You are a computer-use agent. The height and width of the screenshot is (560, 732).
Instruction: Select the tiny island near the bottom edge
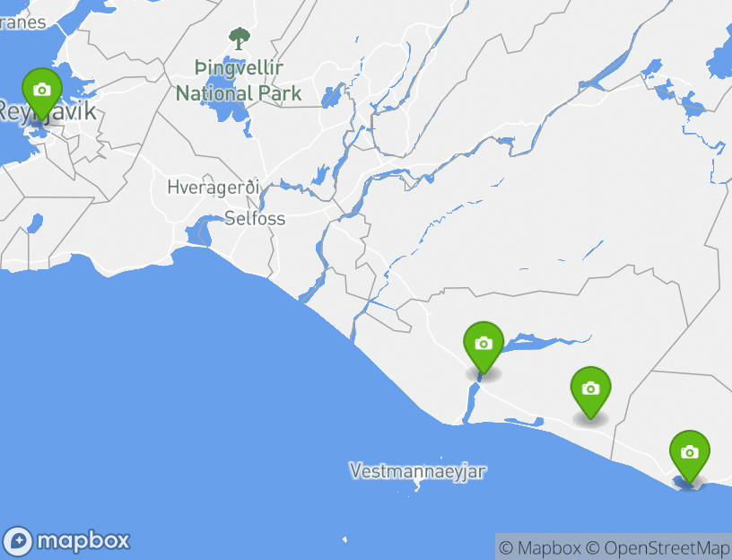click(x=344, y=540)
